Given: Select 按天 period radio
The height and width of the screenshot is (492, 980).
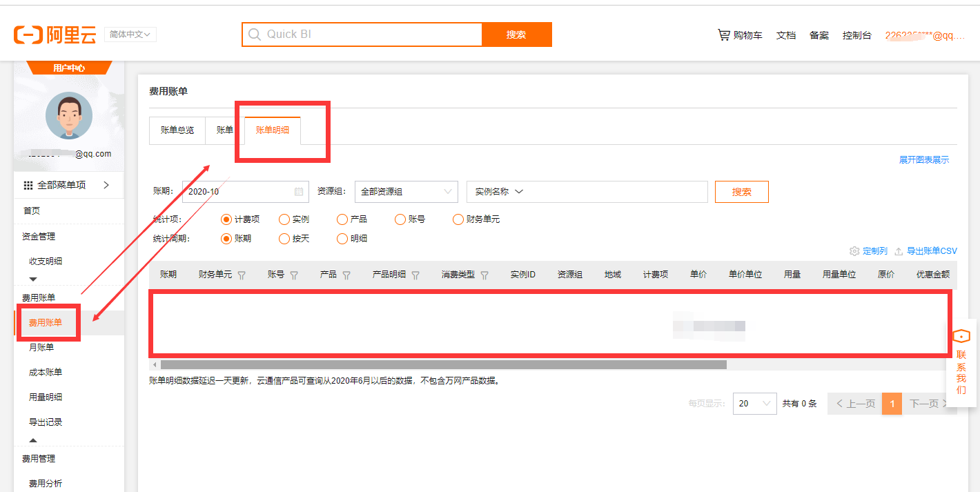Looking at the screenshot, I should click(284, 239).
